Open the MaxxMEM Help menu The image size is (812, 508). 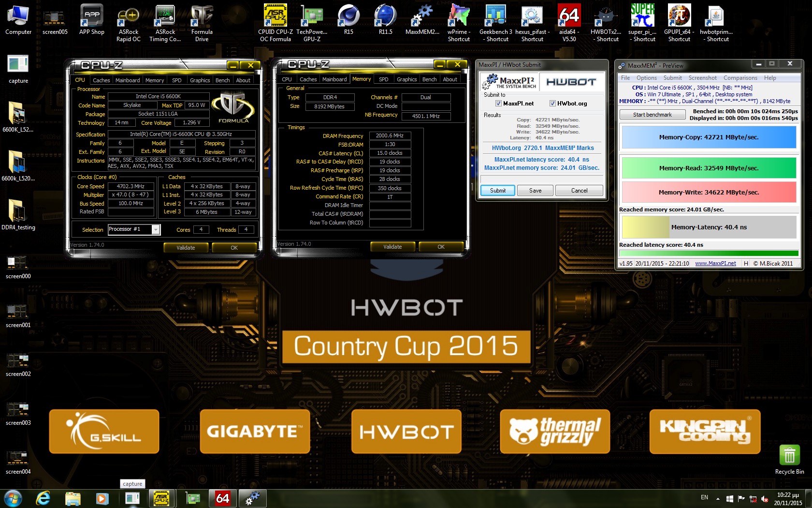[770, 78]
